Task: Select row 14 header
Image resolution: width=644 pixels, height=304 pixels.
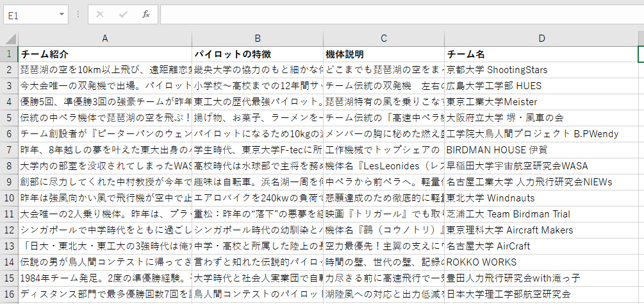Action: click(9, 262)
